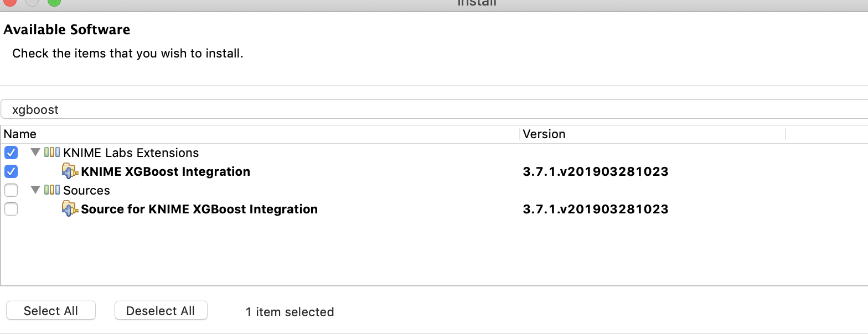The width and height of the screenshot is (868, 335).
Task: Click the KNIME Labs Extensions category icon
Action: tap(52, 153)
